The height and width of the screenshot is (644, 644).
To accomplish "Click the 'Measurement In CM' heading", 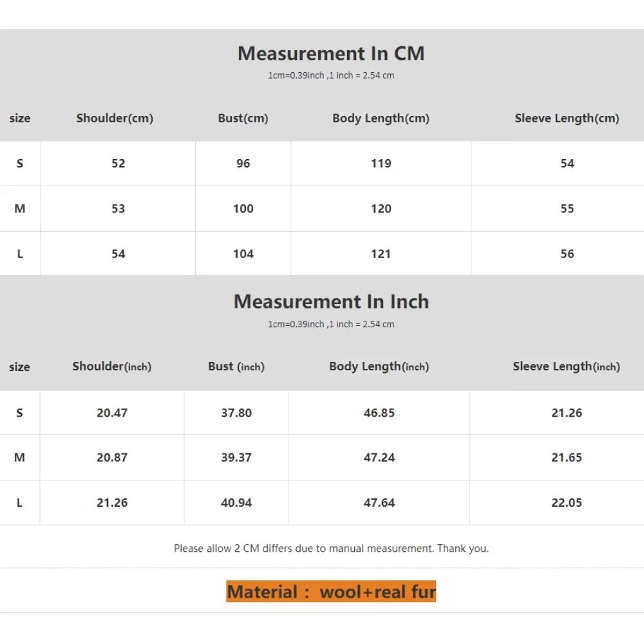I will (x=331, y=53).
